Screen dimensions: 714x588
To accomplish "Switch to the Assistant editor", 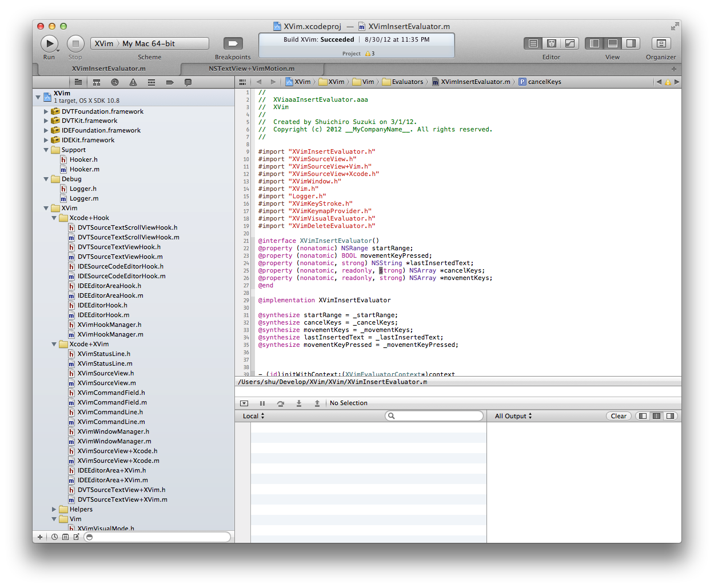I will [552, 43].
